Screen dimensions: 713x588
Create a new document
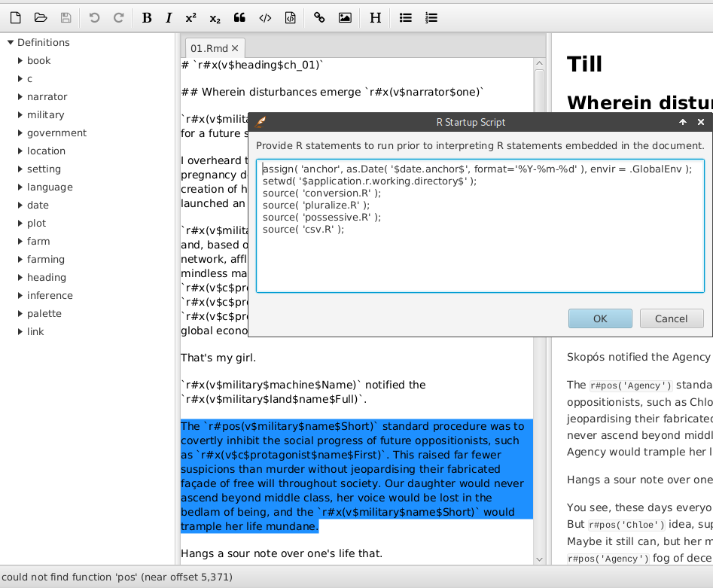(15, 17)
